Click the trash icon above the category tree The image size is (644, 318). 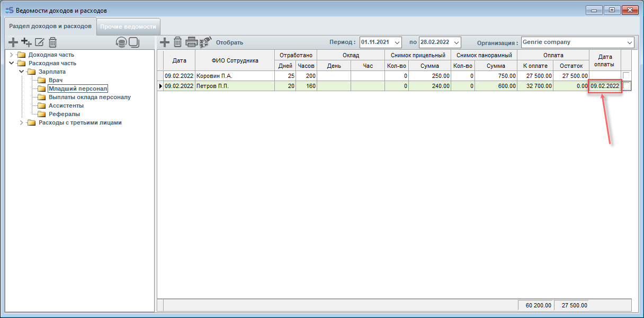pyautogui.click(x=52, y=42)
